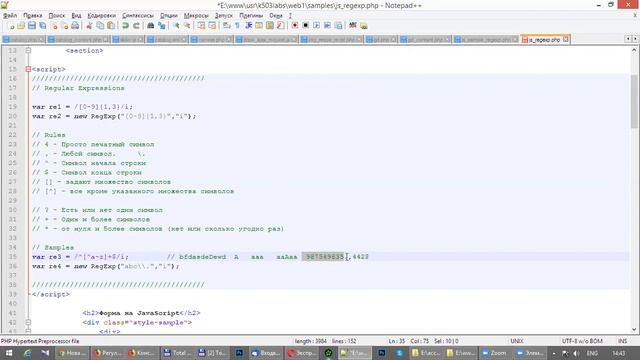Click the line 19 'var re1' code
This screenshot has height=360, width=640.
coord(82,107)
